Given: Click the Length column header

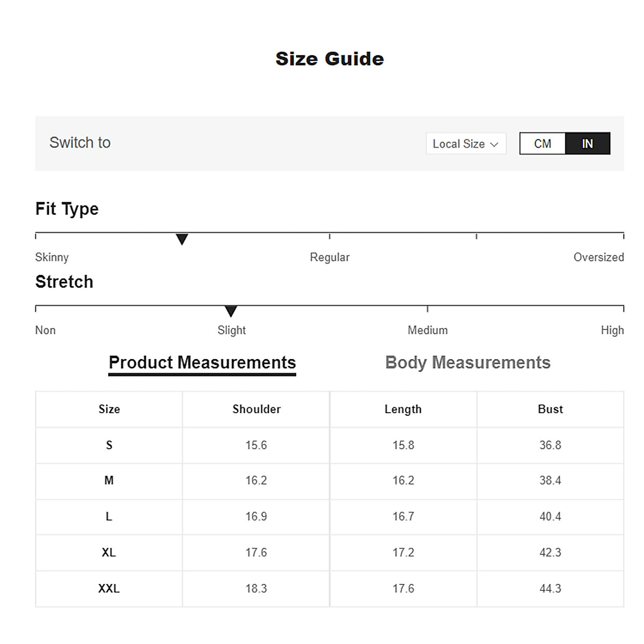Looking at the screenshot, I should click(x=403, y=409).
